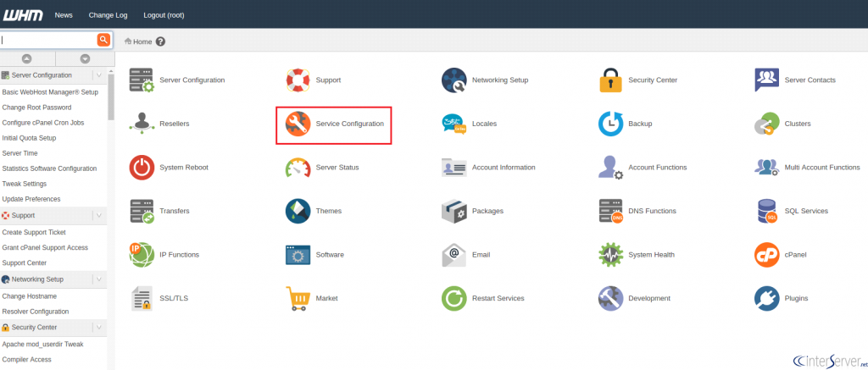This screenshot has width=868, height=370.
Task: Open Change Log in the top bar
Action: coord(108,15)
